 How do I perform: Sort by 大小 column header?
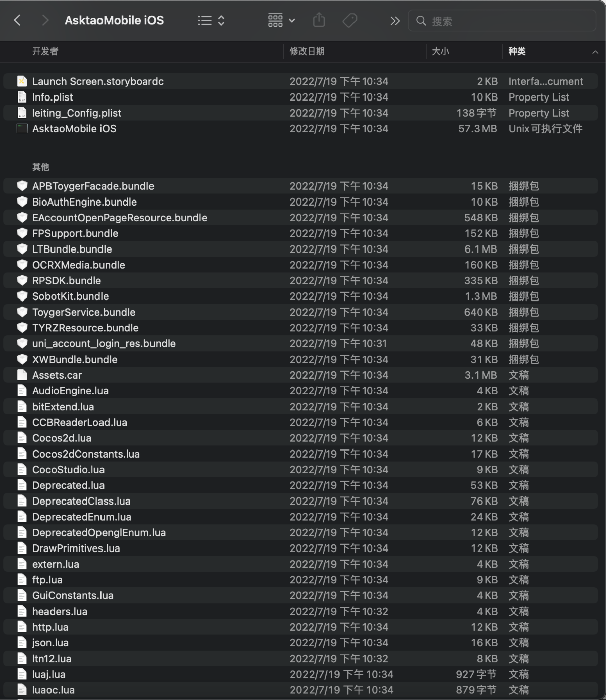tap(440, 52)
